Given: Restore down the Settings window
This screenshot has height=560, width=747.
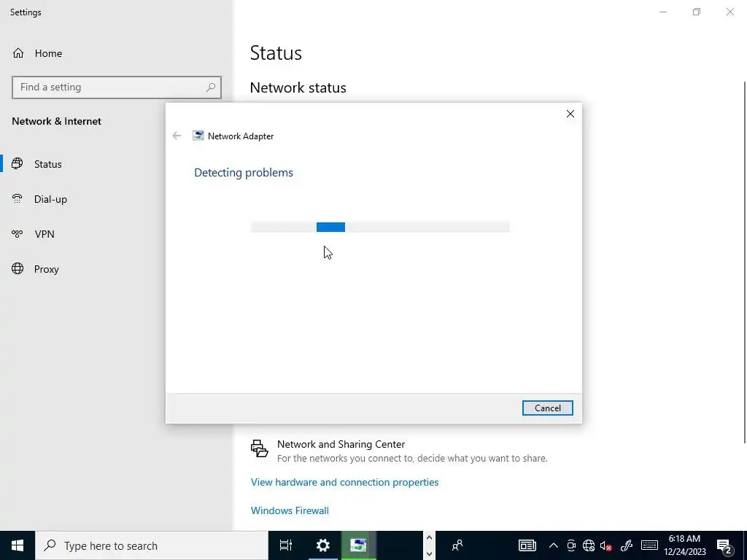Looking at the screenshot, I should tap(697, 12).
